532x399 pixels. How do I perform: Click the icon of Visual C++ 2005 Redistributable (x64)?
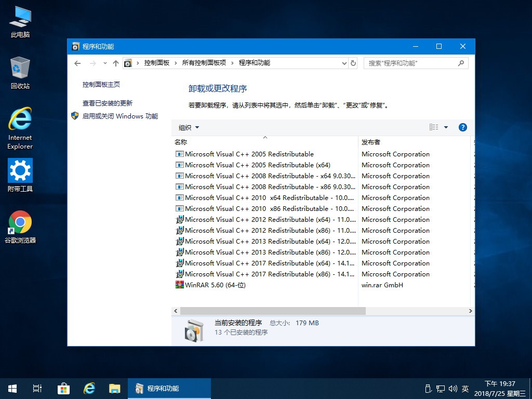click(179, 165)
